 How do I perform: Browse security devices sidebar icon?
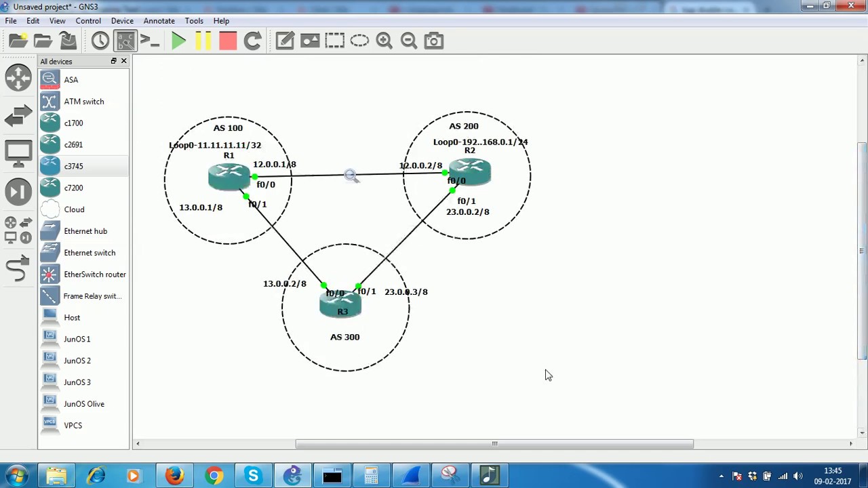click(x=18, y=192)
